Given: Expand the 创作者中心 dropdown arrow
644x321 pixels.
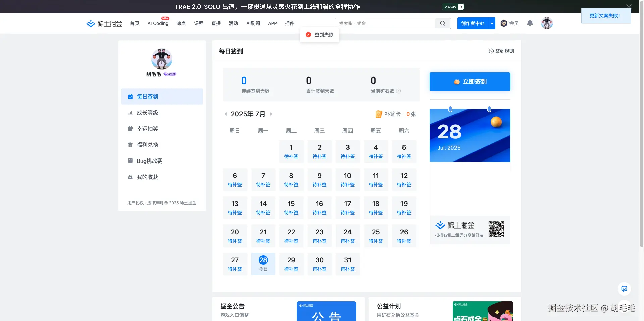Looking at the screenshot, I should [492, 23].
